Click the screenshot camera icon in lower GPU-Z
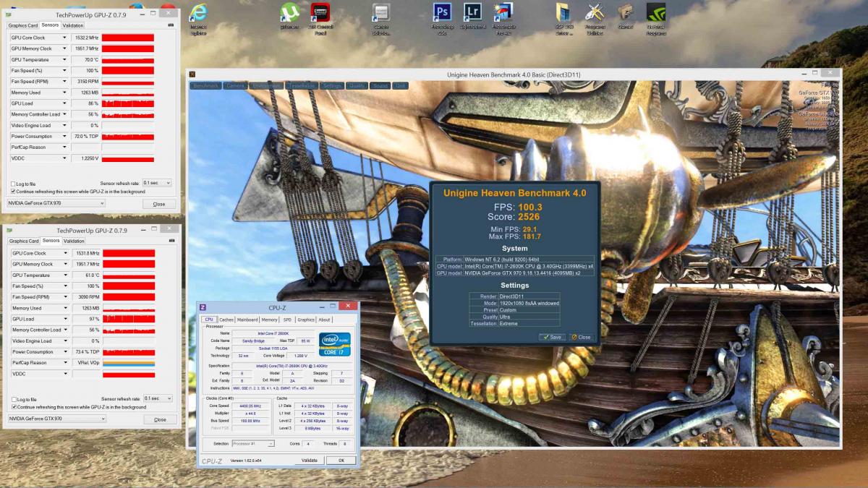This screenshot has height=488, width=868. coord(171,241)
